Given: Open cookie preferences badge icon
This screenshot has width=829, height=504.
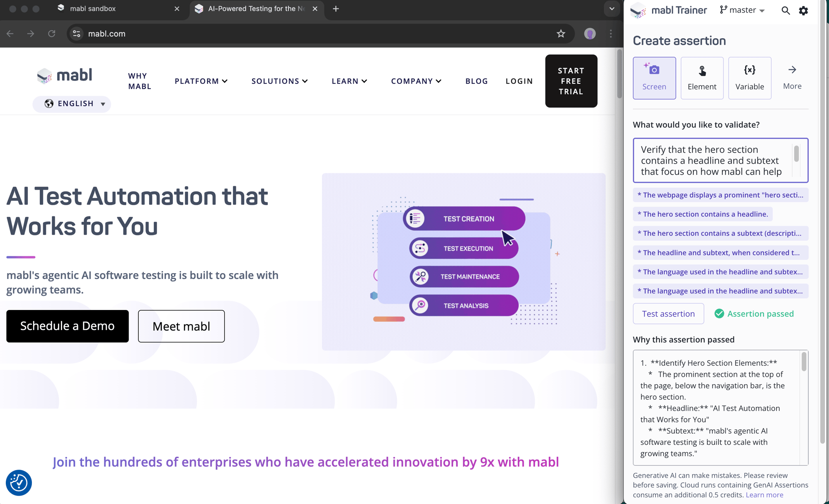Looking at the screenshot, I should tap(19, 482).
